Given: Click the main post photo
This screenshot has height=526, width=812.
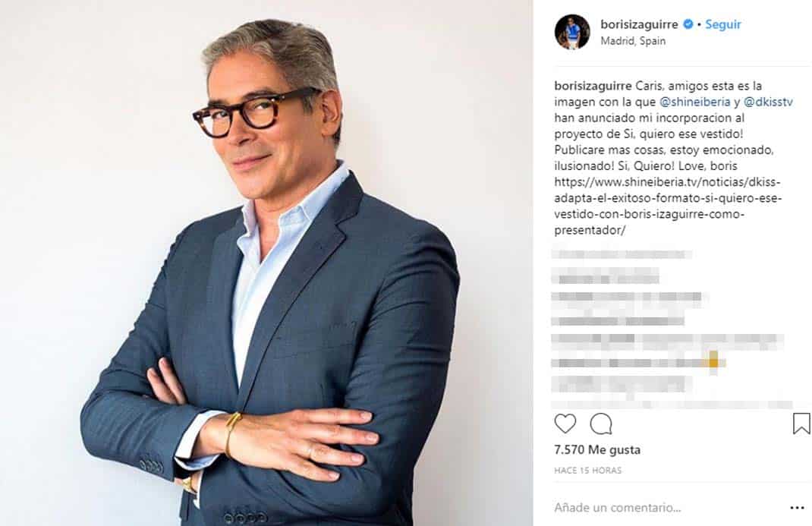Looking at the screenshot, I should pos(266,263).
